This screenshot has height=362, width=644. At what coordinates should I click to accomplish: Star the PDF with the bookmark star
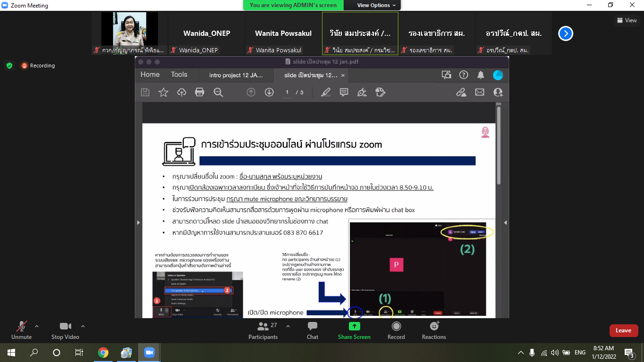pyautogui.click(x=163, y=92)
